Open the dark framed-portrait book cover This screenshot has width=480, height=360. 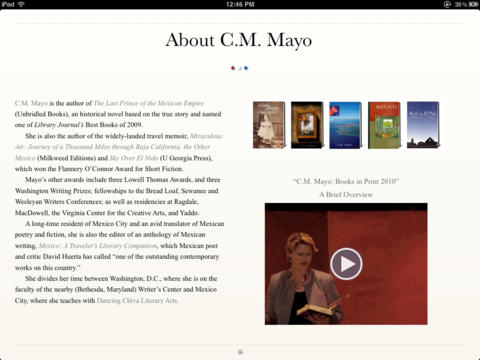pos(307,125)
